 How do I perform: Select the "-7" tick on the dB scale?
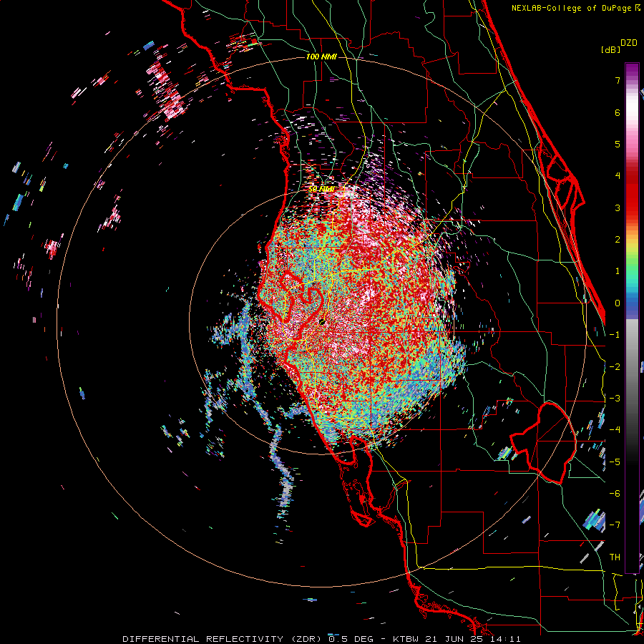(615, 525)
